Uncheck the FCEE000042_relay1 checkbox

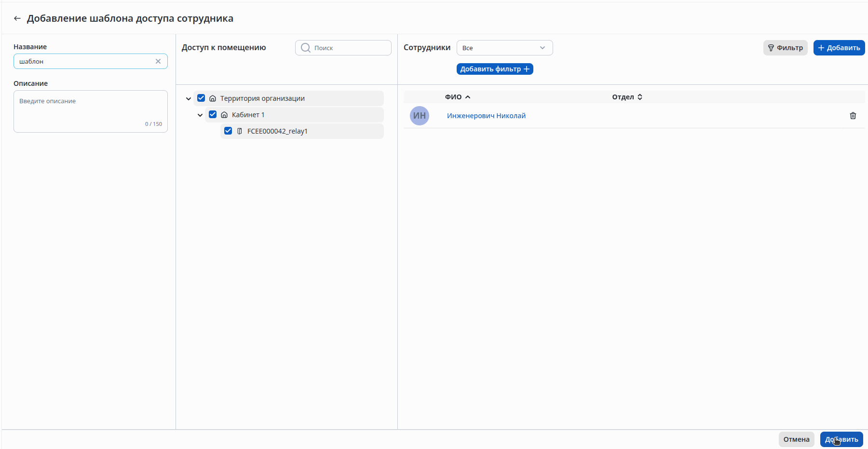[x=228, y=131]
